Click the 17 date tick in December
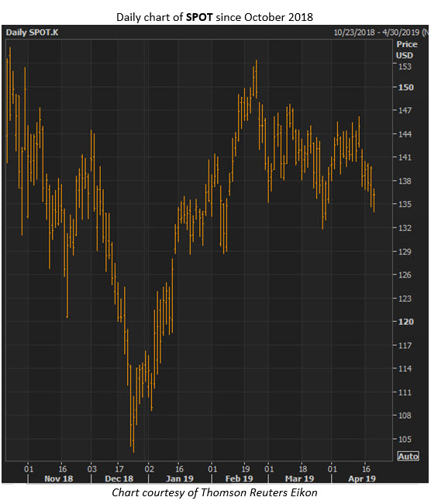Screen dimensions: 431x504 click(x=119, y=469)
